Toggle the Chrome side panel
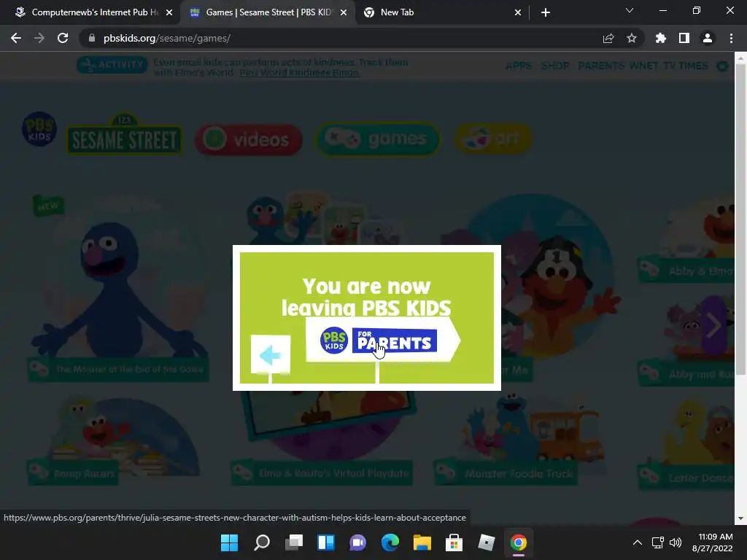Viewport: 747px width, 560px height. point(684,38)
